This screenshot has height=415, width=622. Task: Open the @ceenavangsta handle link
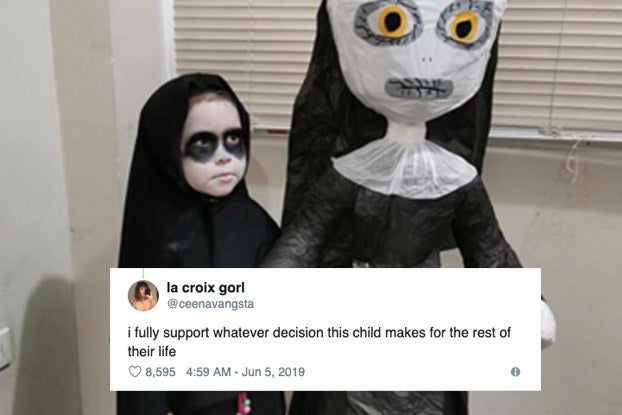pos(210,304)
